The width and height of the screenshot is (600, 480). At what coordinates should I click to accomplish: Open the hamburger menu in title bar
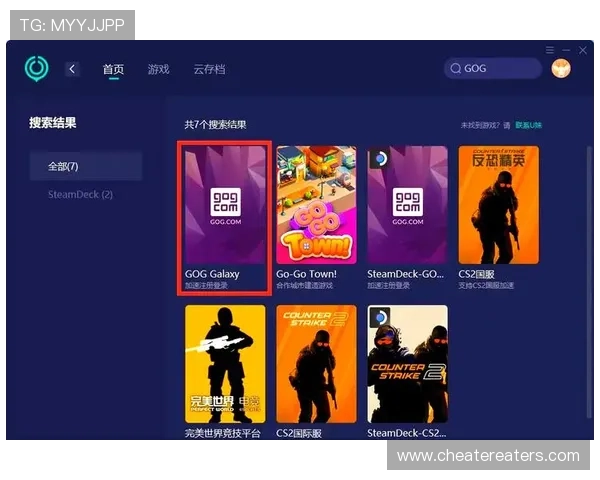[550, 50]
